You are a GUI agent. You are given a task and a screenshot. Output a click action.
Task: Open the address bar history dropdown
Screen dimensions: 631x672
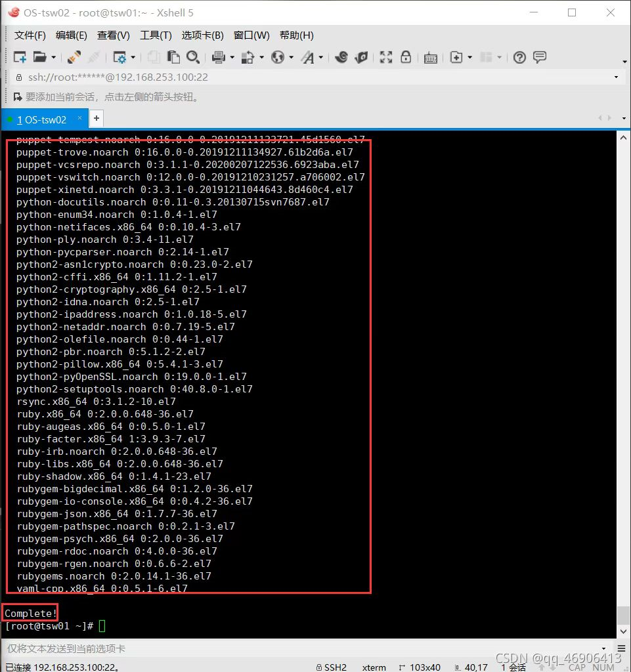coord(615,77)
